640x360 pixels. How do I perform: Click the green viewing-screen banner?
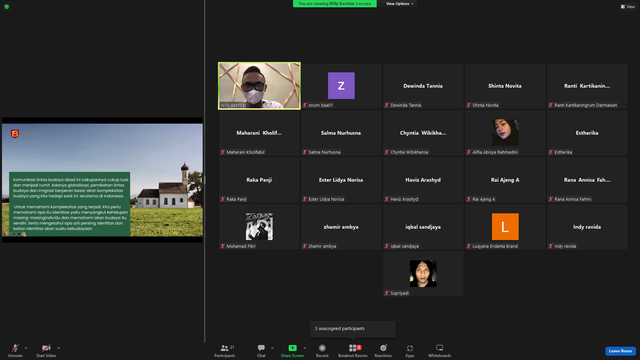pos(335,4)
